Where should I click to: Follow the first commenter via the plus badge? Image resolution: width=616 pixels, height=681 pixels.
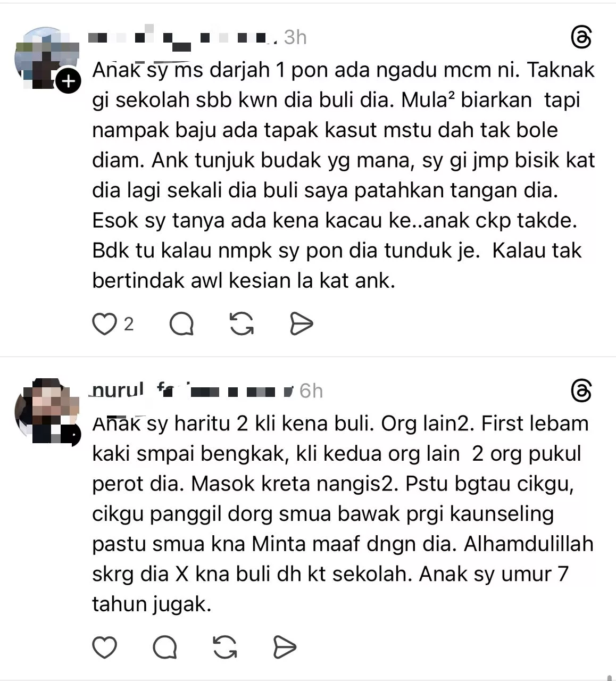coord(68,81)
